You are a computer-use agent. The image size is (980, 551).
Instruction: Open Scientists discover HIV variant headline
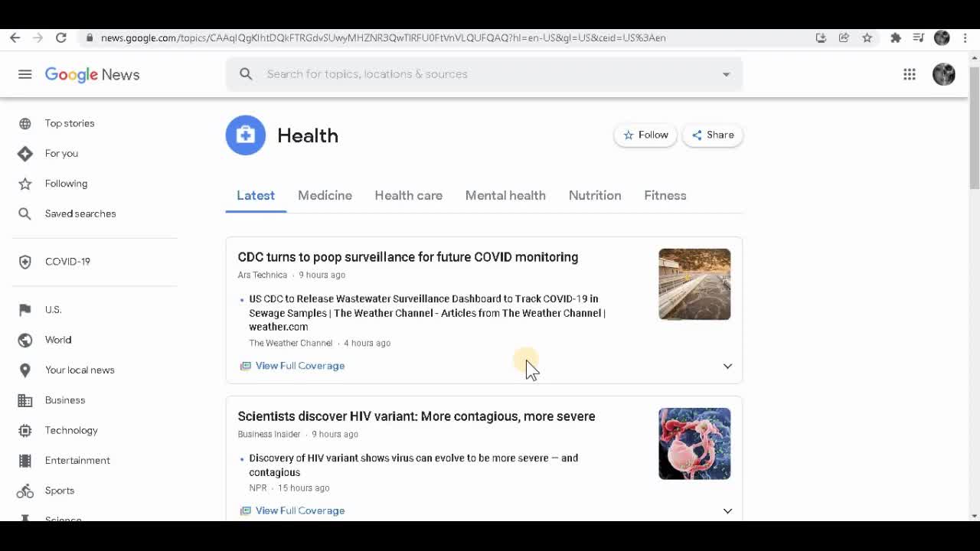click(x=416, y=416)
